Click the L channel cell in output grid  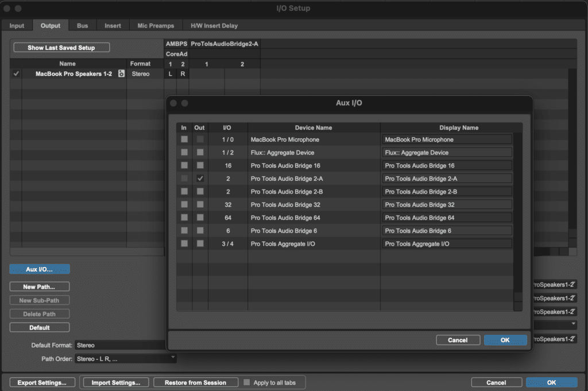click(170, 73)
